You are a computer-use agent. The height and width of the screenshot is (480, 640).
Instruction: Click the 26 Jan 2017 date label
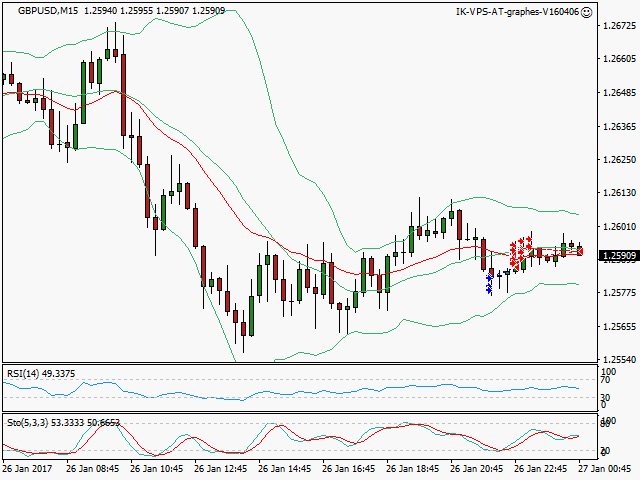point(27,468)
